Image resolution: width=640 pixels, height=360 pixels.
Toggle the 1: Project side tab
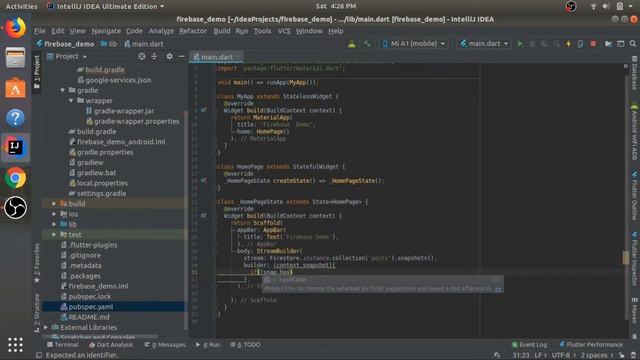[x=37, y=72]
